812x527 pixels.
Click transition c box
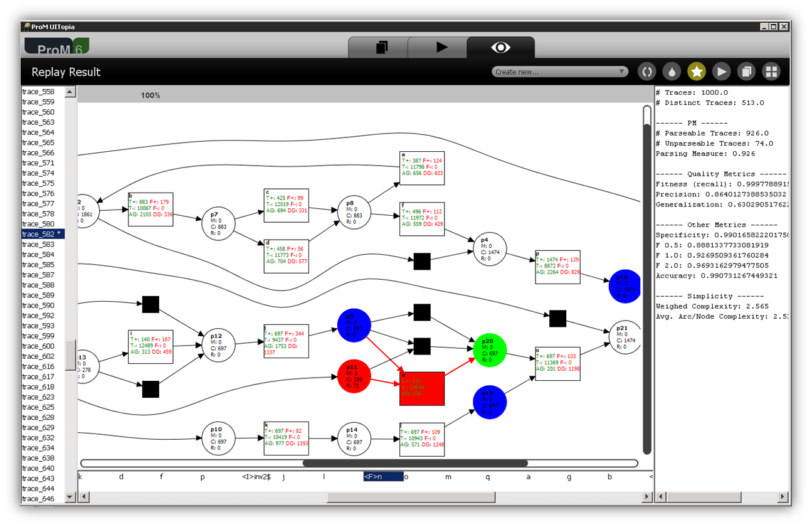pyautogui.click(x=286, y=206)
